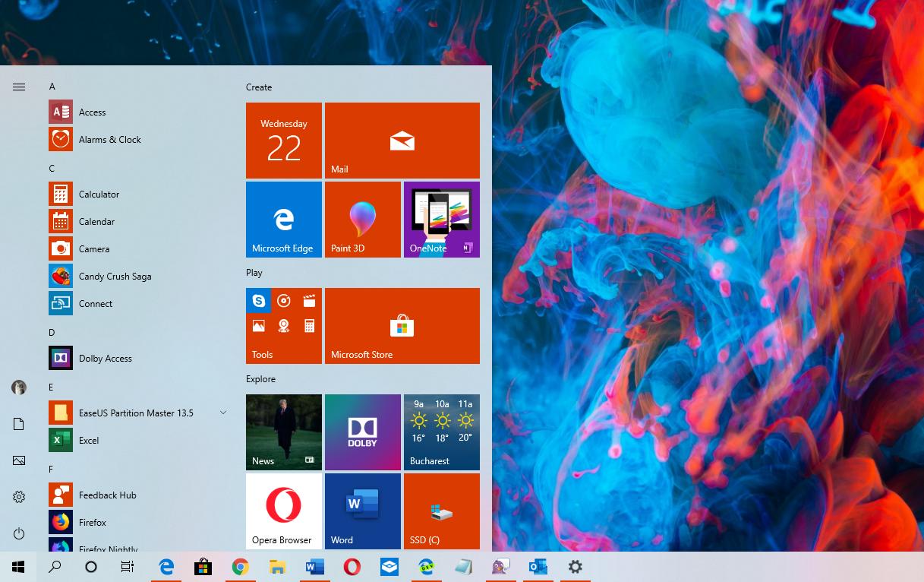The image size is (924, 582).
Task: Open the Power options in Start menu
Action: [x=19, y=534]
